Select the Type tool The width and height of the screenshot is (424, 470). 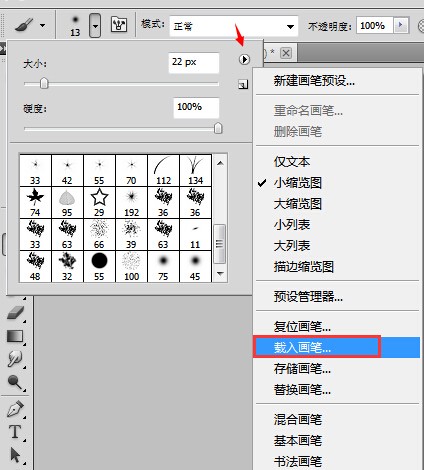[15, 432]
